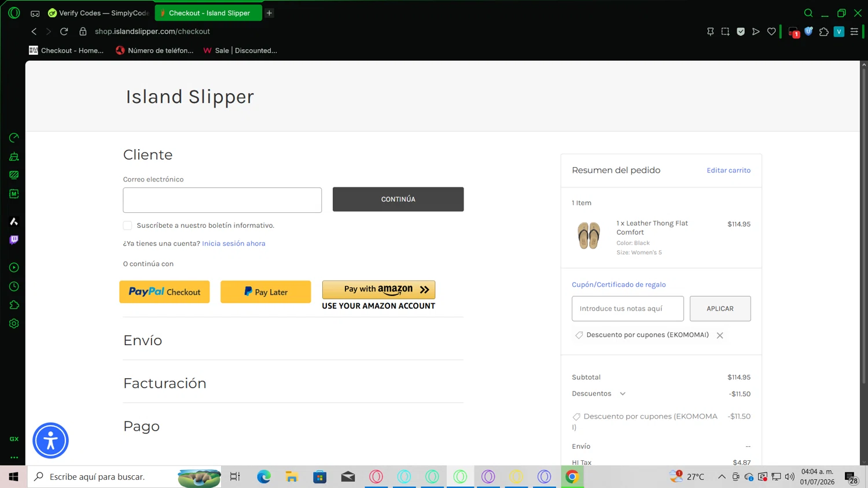Viewport: 868px width, 488px height.
Task: Click the Cupón/Certificado de regalo link
Action: pos(619,284)
